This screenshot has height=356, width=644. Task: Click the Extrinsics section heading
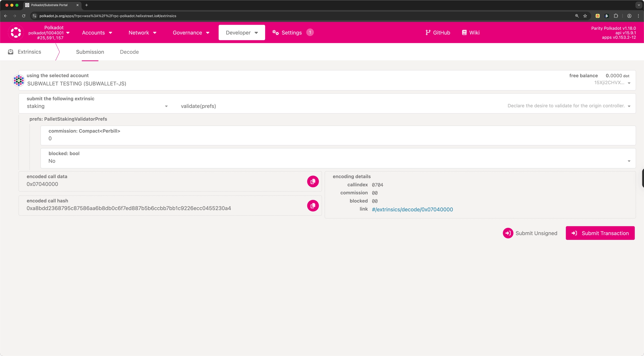click(x=29, y=52)
